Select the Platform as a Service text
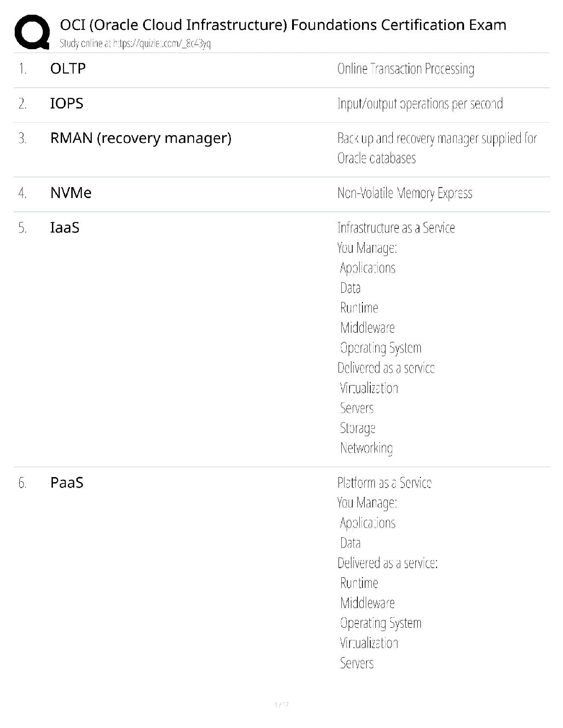 coord(385,483)
